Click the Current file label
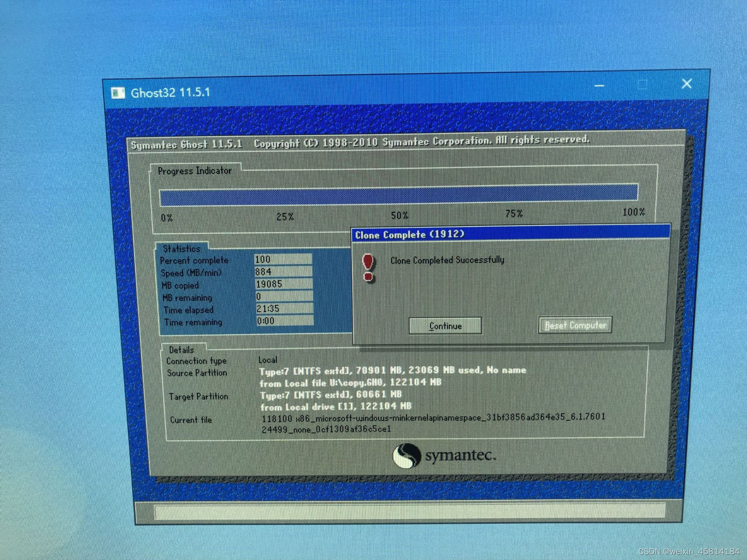This screenshot has width=747, height=560. [191, 420]
